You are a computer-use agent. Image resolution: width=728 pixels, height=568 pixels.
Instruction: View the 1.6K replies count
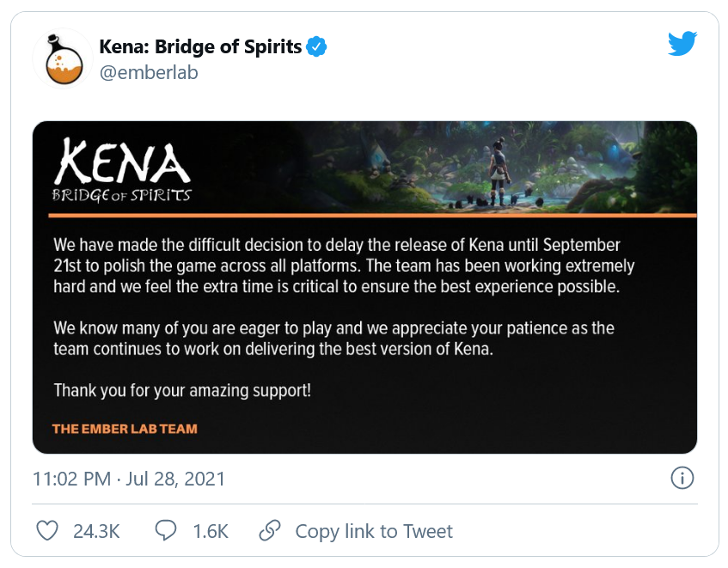211,532
